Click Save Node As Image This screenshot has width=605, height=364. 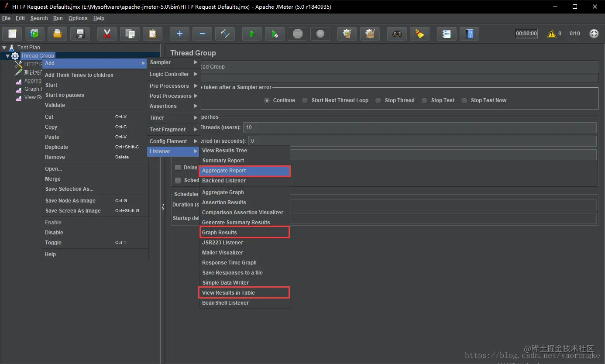(x=95, y=201)
